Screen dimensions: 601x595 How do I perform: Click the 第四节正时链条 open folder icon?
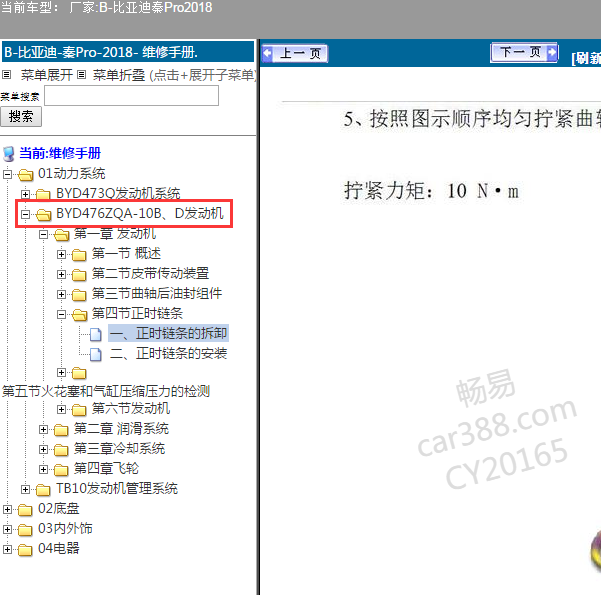coord(79,315)
